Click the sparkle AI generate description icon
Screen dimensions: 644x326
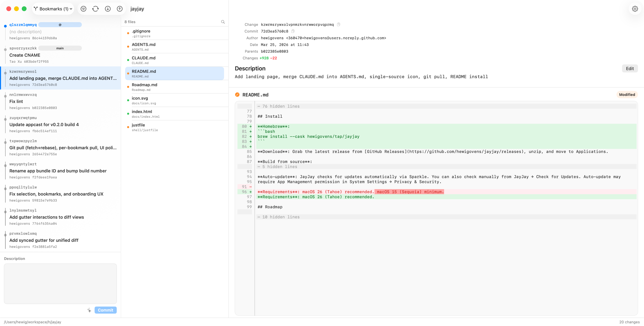(89, 310)
